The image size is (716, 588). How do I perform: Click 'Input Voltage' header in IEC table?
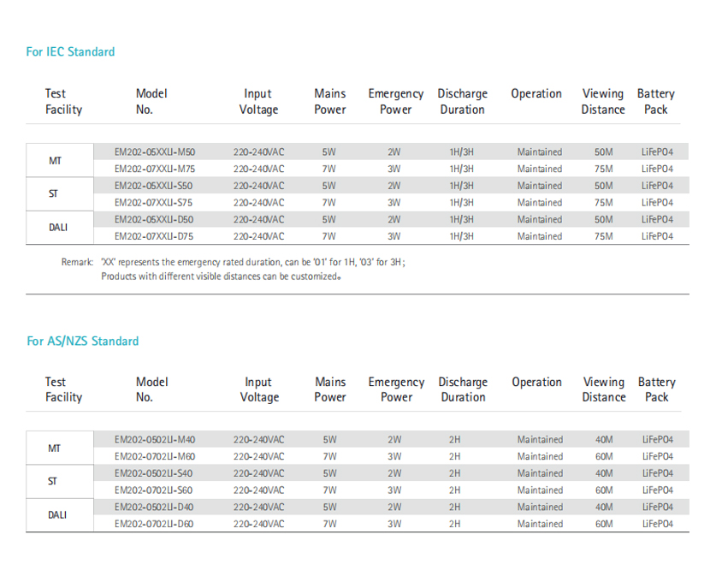[258, 102]
